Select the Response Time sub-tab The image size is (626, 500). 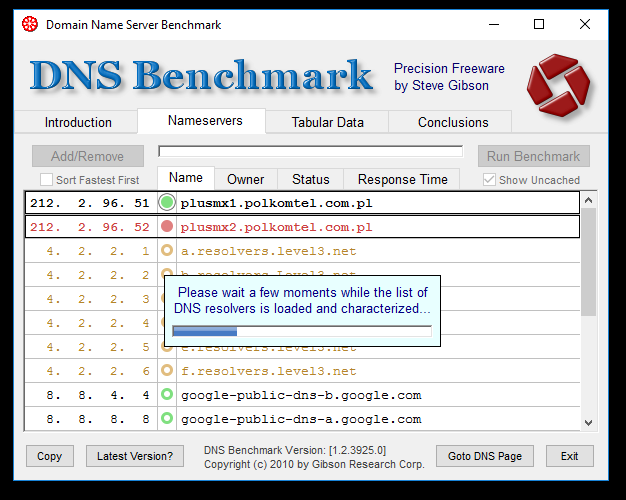click(x=403, y=179)
